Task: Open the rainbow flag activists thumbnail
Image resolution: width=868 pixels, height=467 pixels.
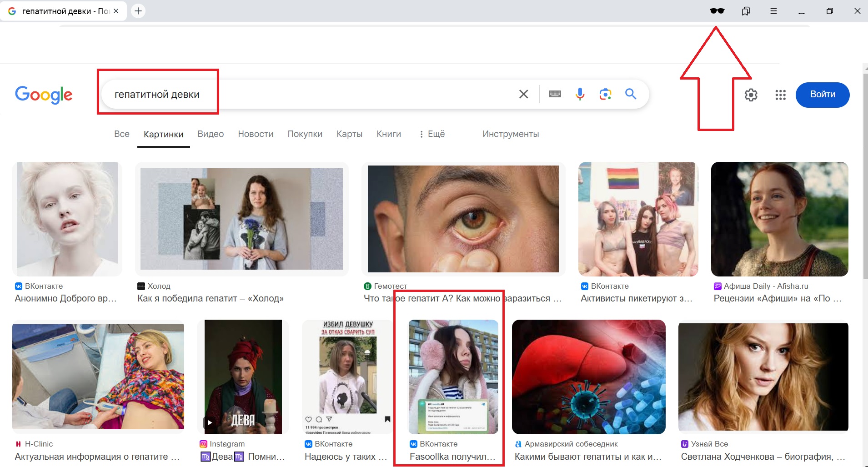Action: click(x=638, y=219)
